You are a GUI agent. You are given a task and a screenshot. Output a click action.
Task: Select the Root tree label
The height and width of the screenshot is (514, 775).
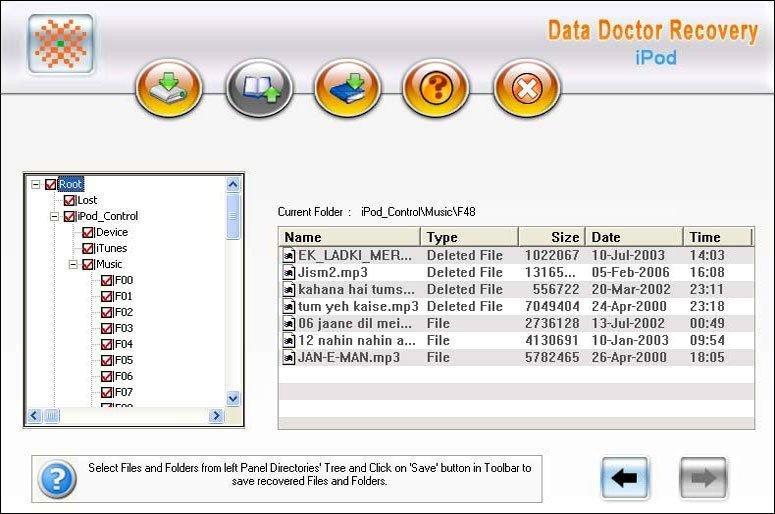point(71,184)
